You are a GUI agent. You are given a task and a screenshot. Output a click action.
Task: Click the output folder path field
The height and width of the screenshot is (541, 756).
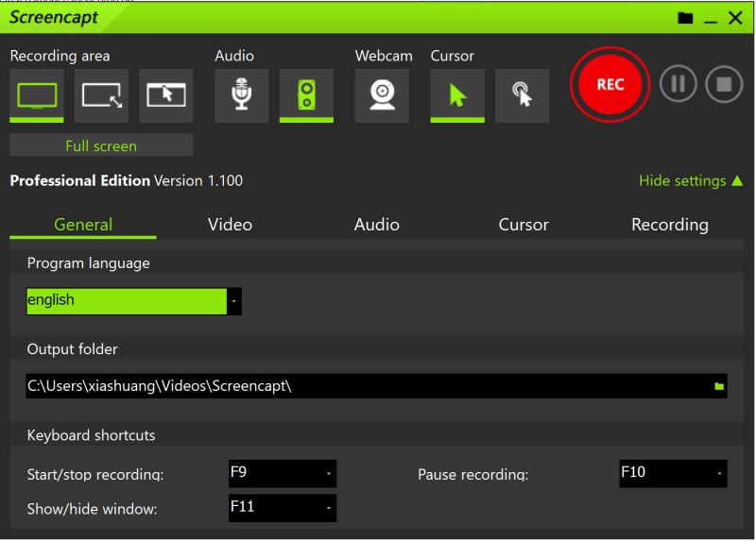(376, 386)
